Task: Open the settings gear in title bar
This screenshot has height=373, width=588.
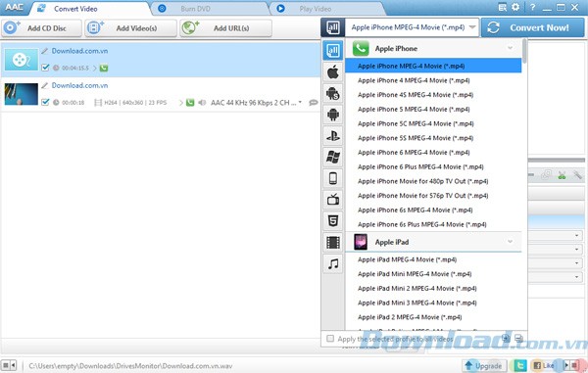Action: click(516, 7)
